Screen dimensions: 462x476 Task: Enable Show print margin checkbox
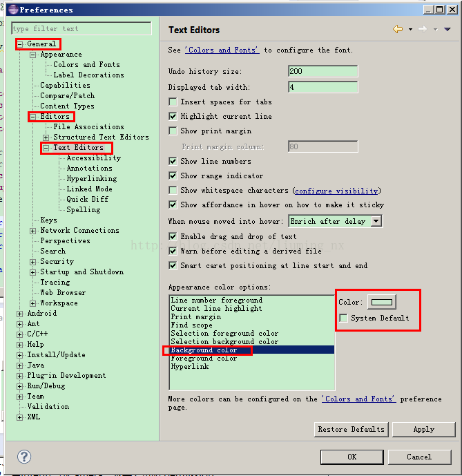pyautogui.click(x=173, y=131)
